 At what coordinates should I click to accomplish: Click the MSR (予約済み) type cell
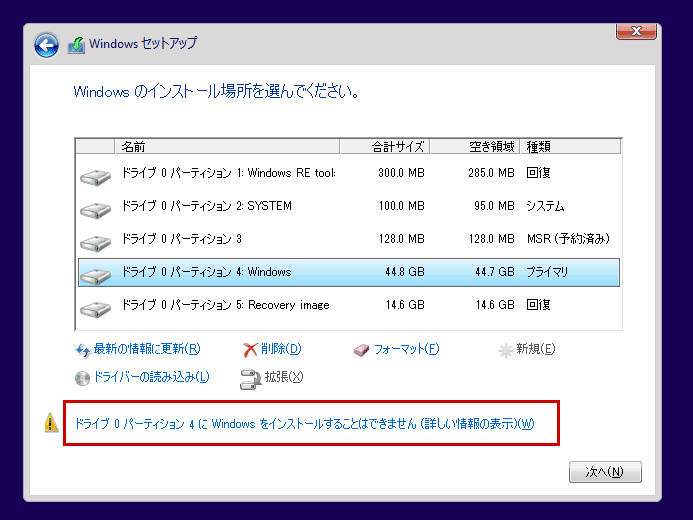[568, 239]
